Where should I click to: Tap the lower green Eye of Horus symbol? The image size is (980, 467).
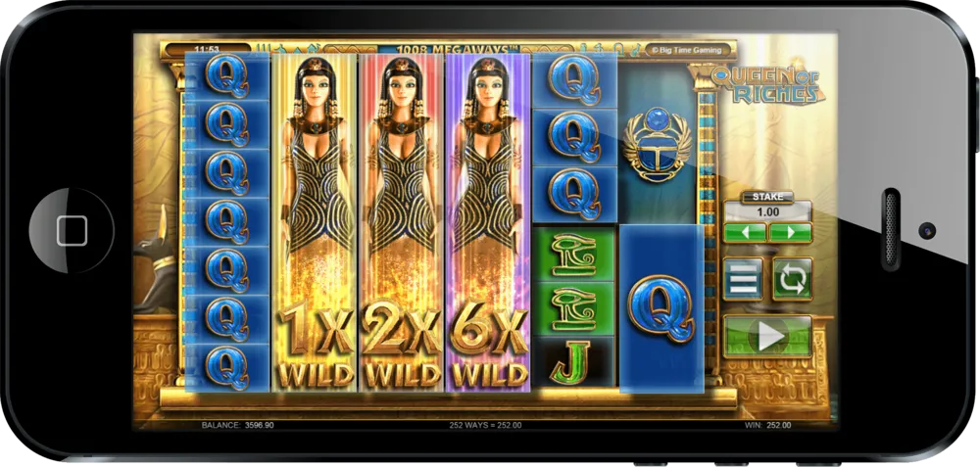[x=574, y=308]
